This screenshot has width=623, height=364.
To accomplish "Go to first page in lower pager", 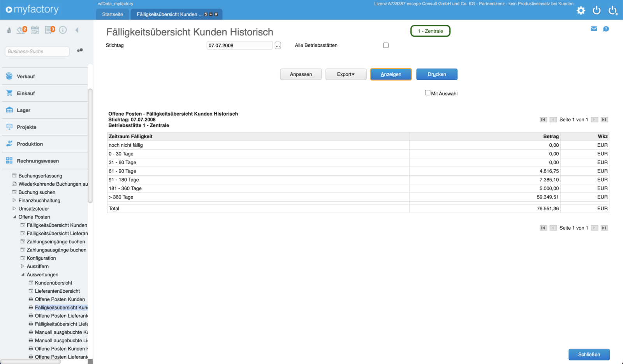I will pyautogui.click(x=543, y=228).
